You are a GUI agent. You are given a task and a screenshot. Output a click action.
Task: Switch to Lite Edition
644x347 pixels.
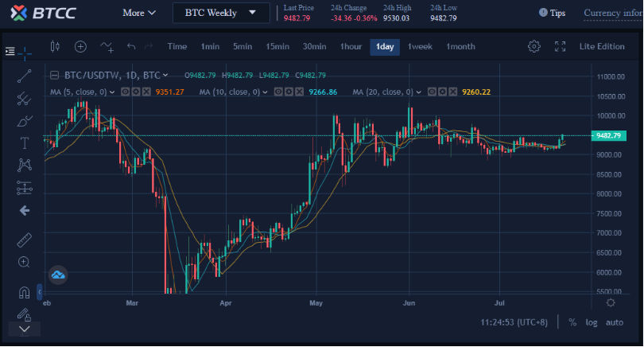click(602, 46)
